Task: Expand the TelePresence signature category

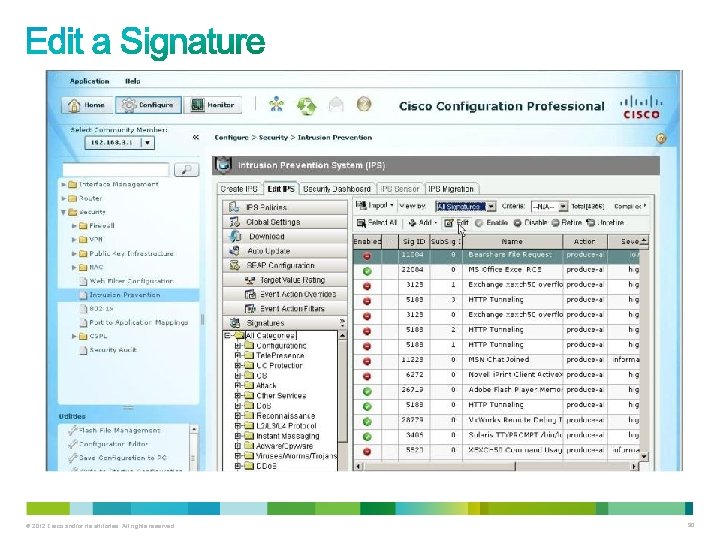Action: 237,356
